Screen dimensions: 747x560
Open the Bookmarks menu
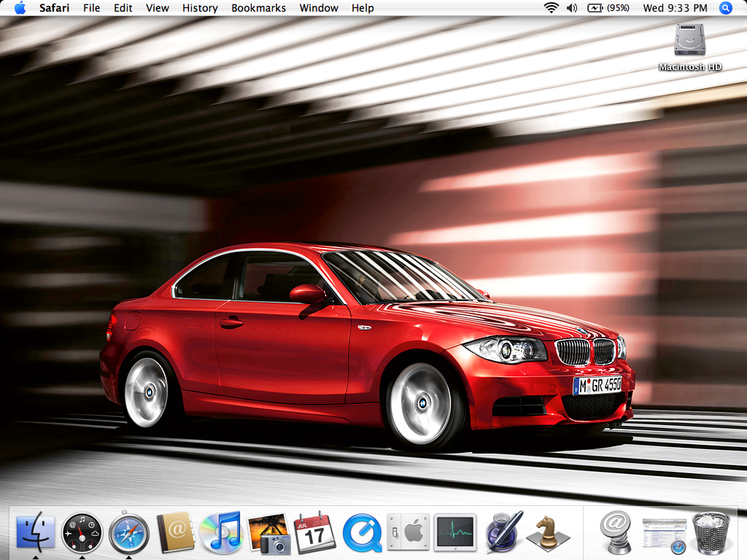[259, 7]
